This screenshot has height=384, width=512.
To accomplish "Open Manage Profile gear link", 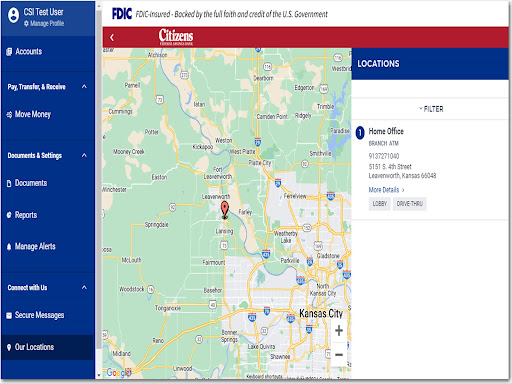I will pos(44,23).
